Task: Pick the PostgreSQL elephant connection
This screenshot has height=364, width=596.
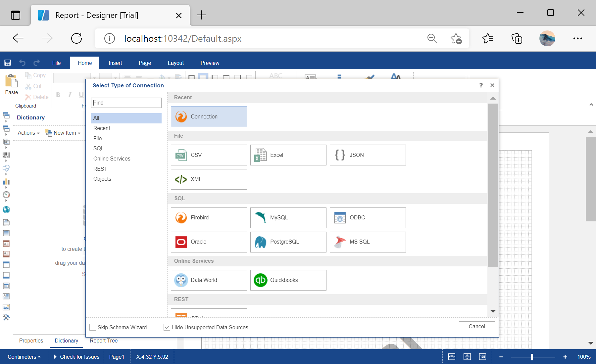Action: pyautogui.click(x=288, y=242)
